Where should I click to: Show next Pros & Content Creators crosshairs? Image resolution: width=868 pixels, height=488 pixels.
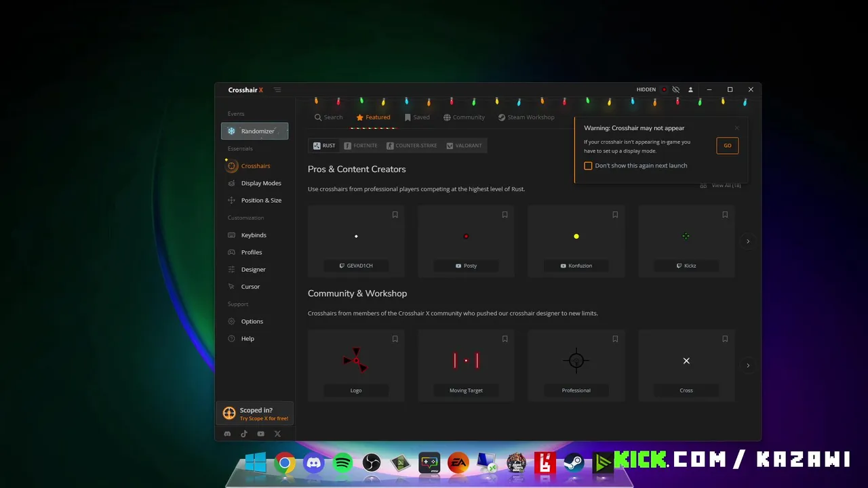tap(748, 241)
